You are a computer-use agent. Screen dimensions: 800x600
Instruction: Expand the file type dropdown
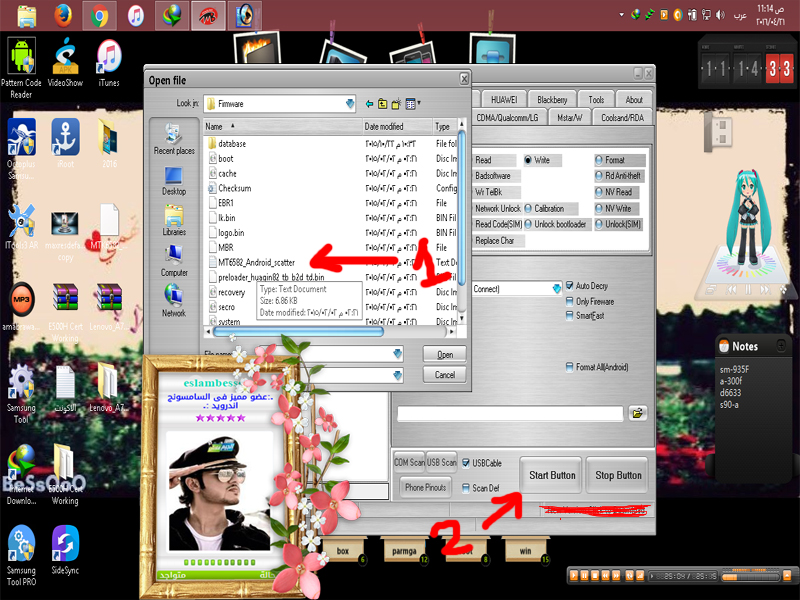(397, 376)
